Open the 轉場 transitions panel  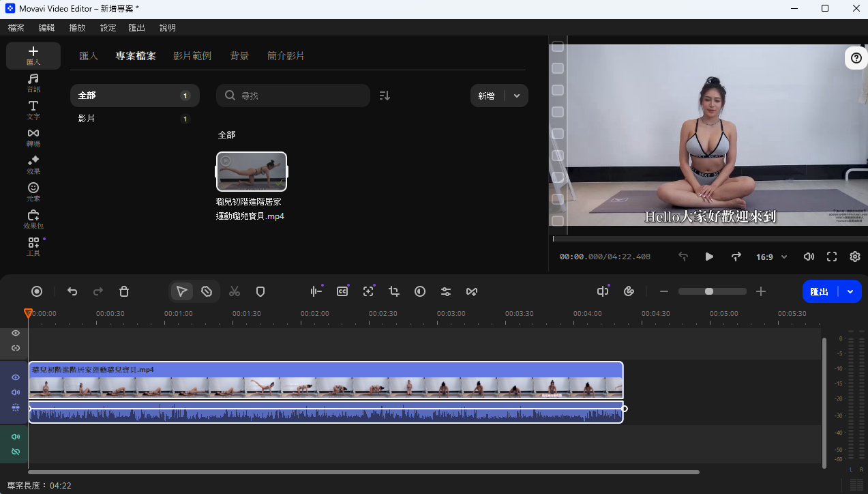[x=33, y=137]
